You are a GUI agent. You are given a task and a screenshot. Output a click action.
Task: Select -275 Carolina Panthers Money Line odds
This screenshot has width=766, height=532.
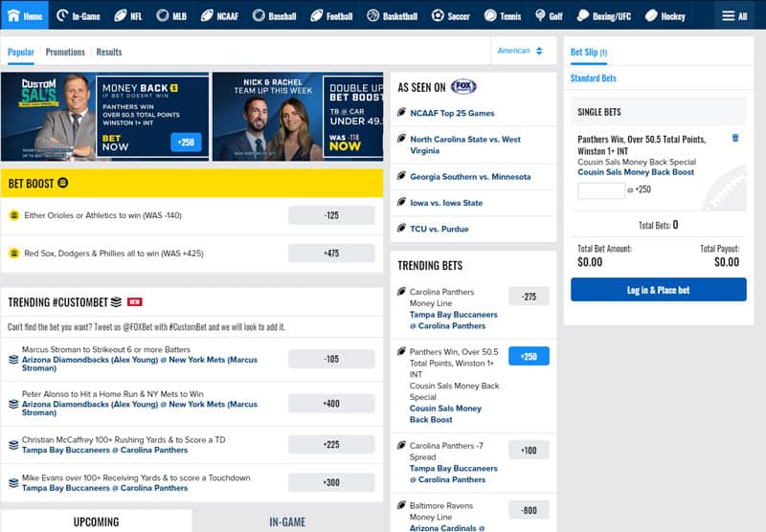coord(529,297)
